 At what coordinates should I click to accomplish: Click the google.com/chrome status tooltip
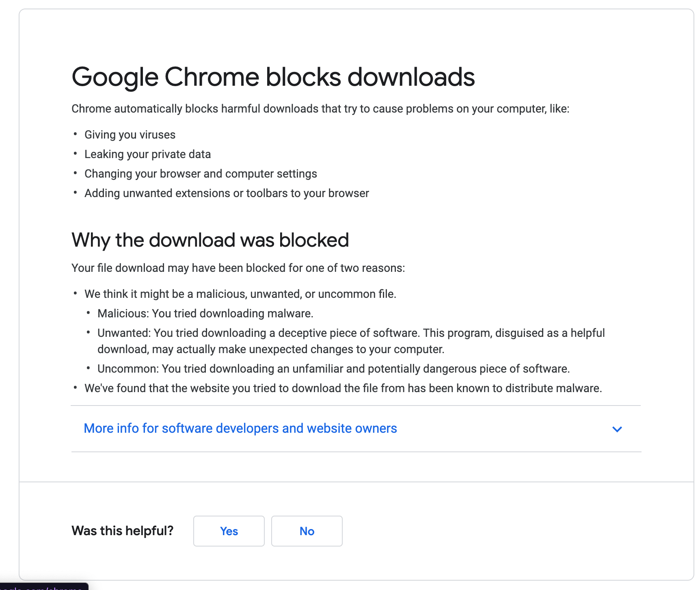click(43, 587)
